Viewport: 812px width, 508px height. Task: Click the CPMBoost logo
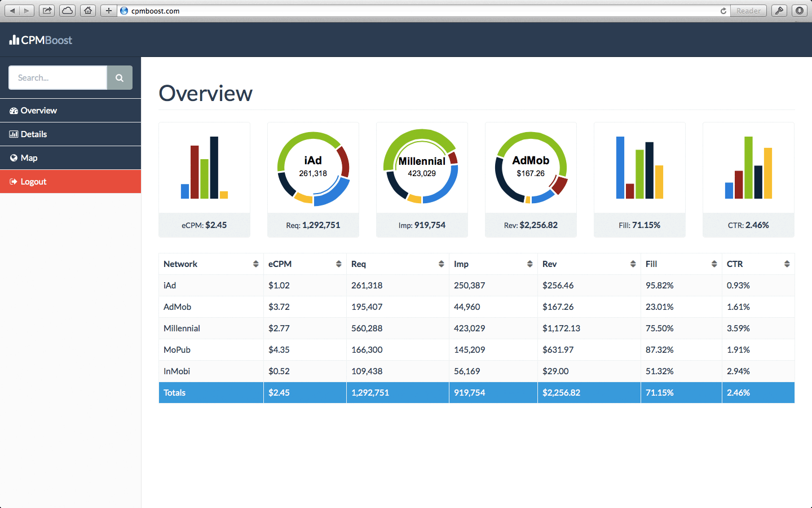click(41, 40)
